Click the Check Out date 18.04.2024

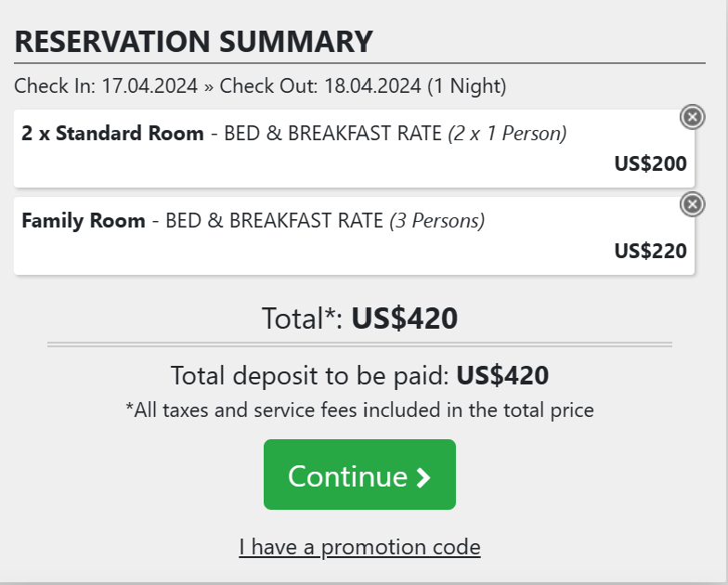(371, 86)
